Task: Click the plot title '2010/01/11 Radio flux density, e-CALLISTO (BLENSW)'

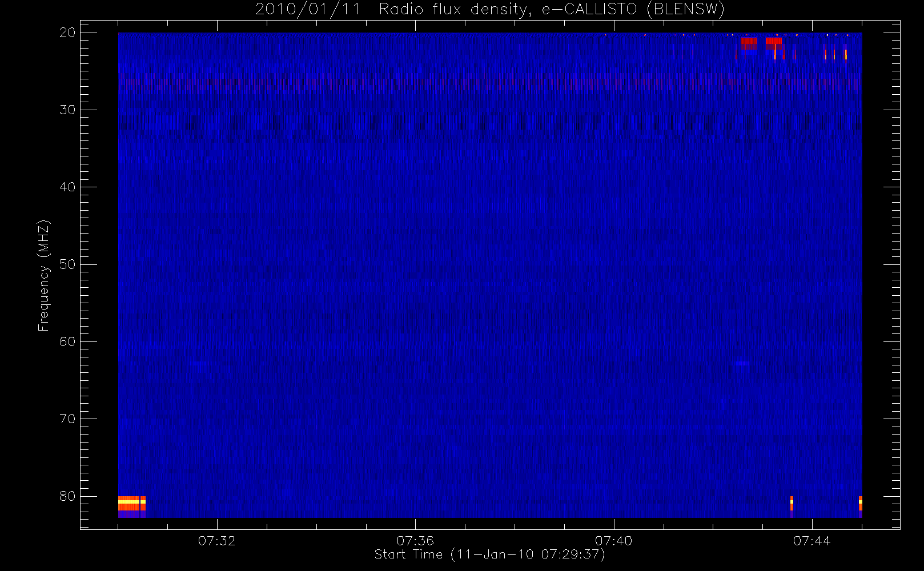Action: coord(490,9)
